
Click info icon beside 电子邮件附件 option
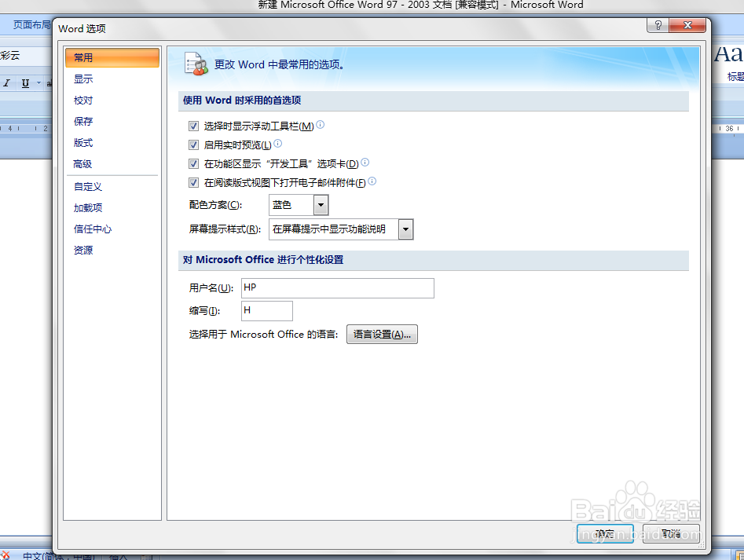pyautogui.click(x=372, y=181)
